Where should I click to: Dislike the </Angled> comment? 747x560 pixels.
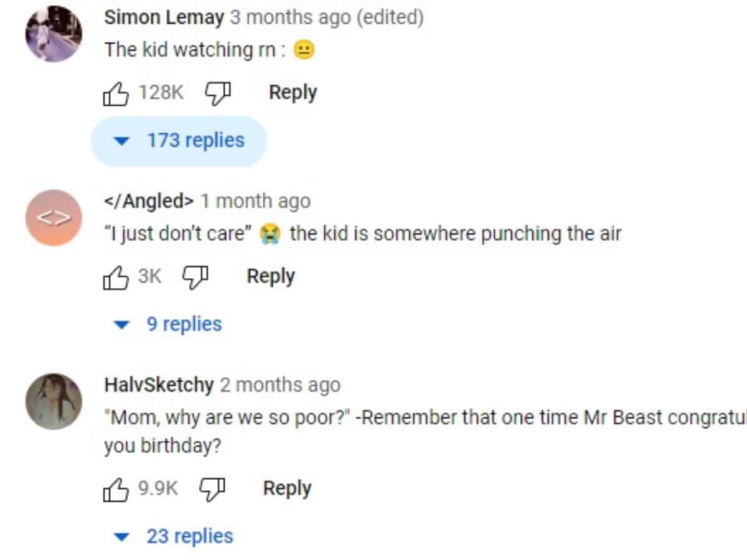pyautogui.click(x=195, y=277)
